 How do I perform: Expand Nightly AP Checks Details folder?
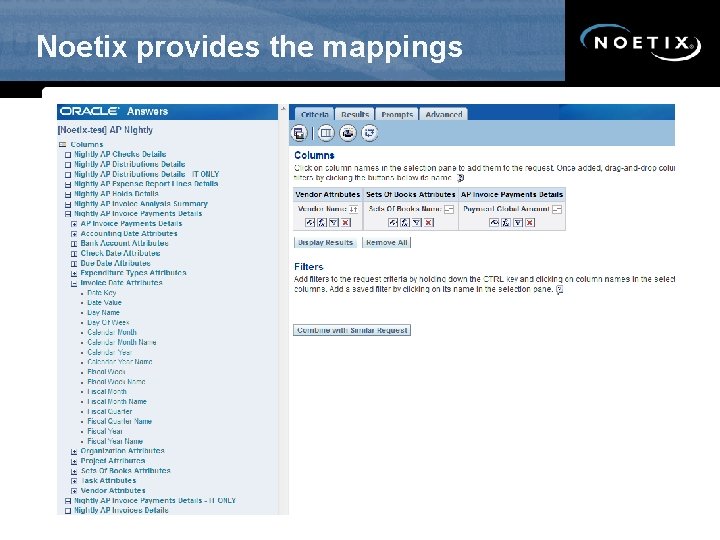pyautogui.click(x=68, y=155)
